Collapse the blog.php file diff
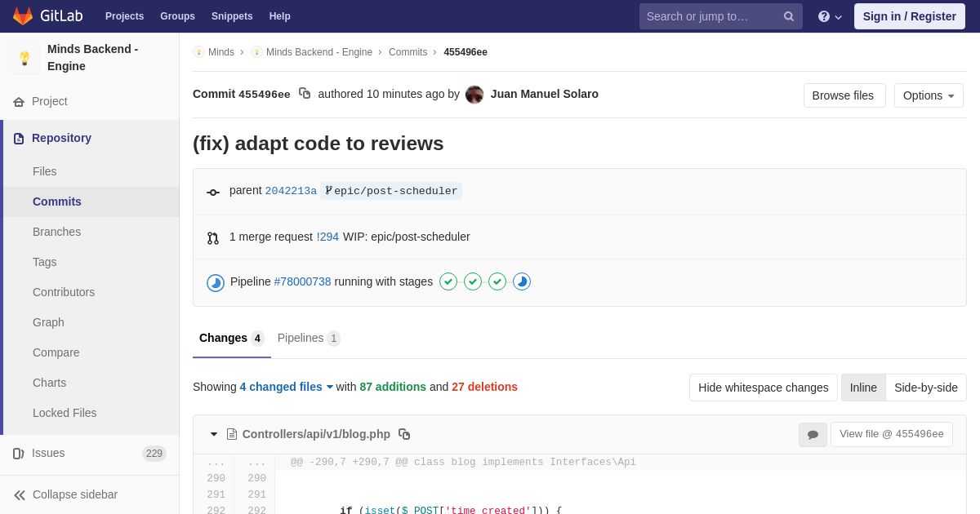This screenshot has width=980, height=514. [214, 434]
